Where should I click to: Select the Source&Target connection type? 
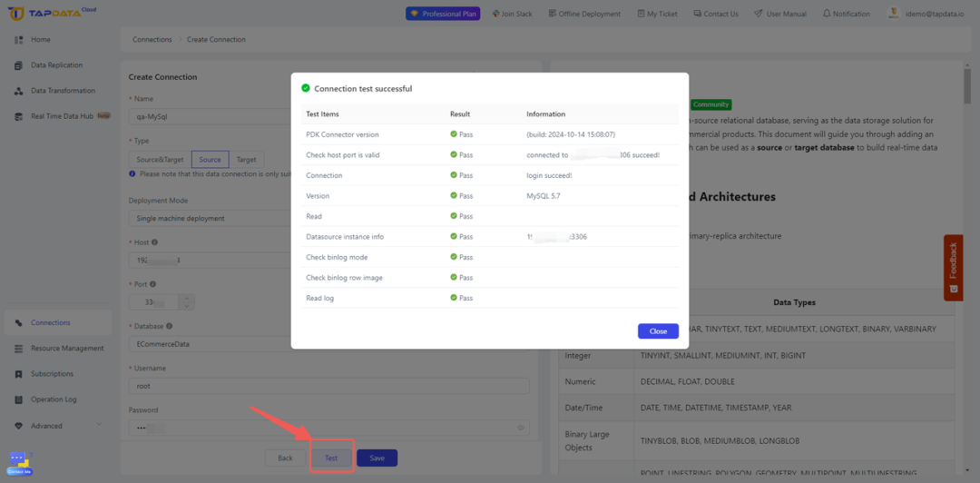[x=160, y=160]
